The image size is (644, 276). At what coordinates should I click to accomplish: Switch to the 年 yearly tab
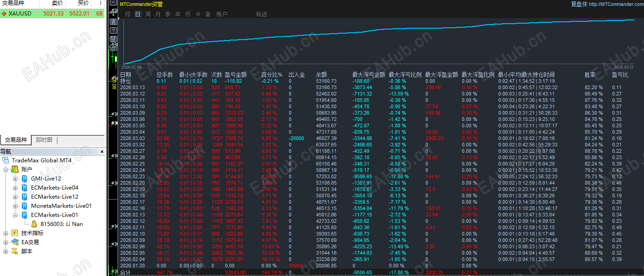(x=178, y=14)
